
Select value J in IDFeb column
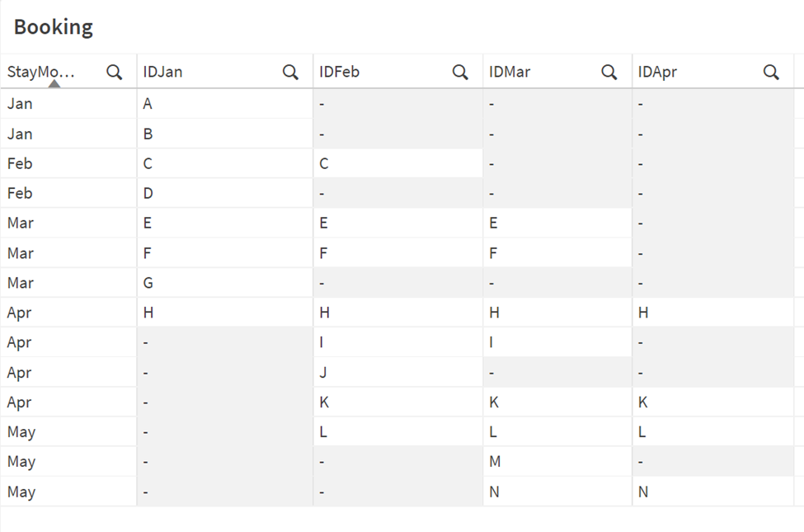323,373
